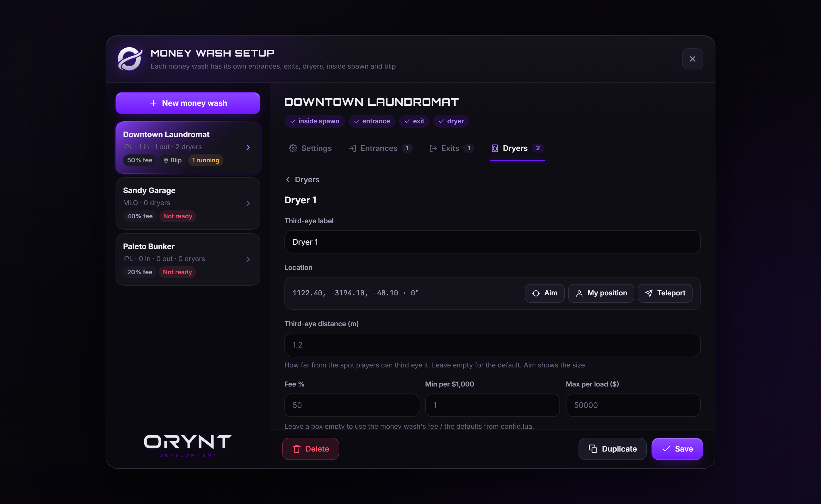Teleport to the dryer location
Image resolution: width=821 pixels, height=504 pixels.
(665, 293)
